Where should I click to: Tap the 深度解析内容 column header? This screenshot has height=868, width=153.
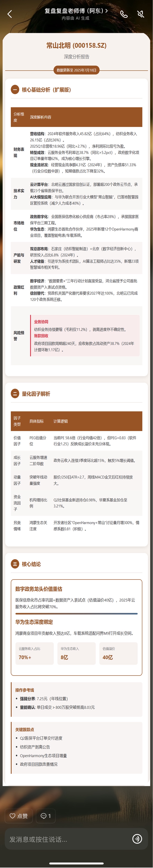pos(41,117)
